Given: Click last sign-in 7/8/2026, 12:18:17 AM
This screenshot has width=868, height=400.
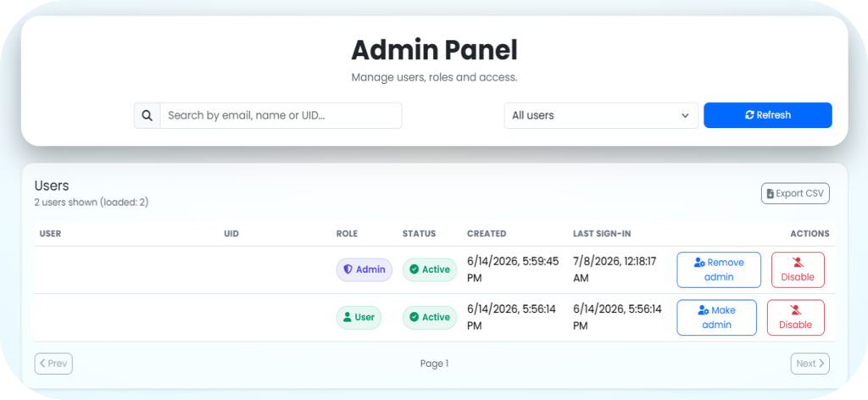Looking at the screenshot, I should point(615,269).
